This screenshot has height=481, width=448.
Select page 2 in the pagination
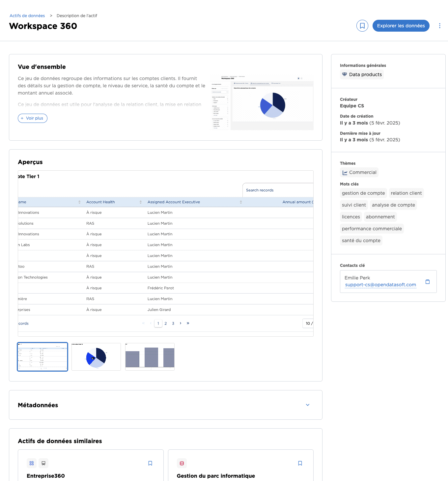[x=166, y=324]
